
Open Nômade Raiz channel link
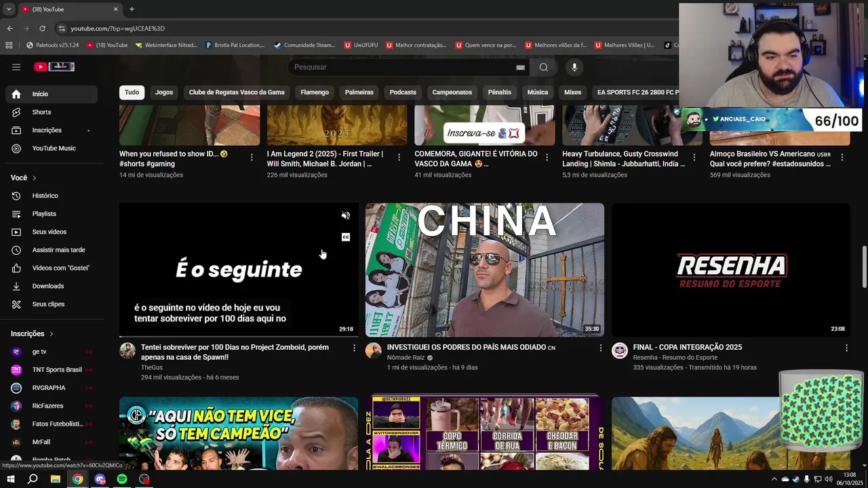(406, 358)
